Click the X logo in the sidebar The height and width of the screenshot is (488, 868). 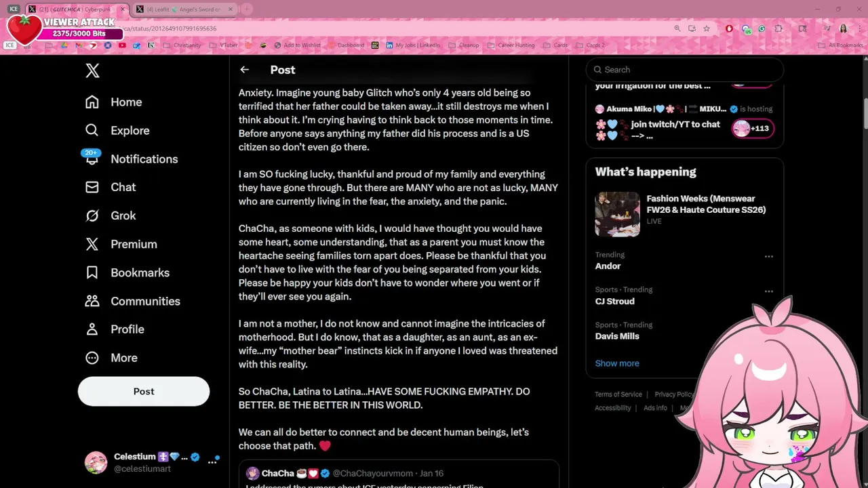[x=93, y=70]
